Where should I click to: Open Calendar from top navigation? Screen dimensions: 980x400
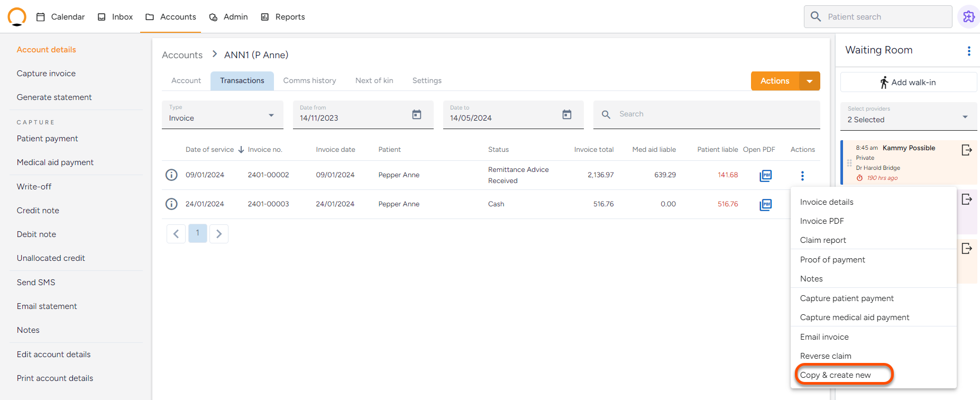pos(60,17)
